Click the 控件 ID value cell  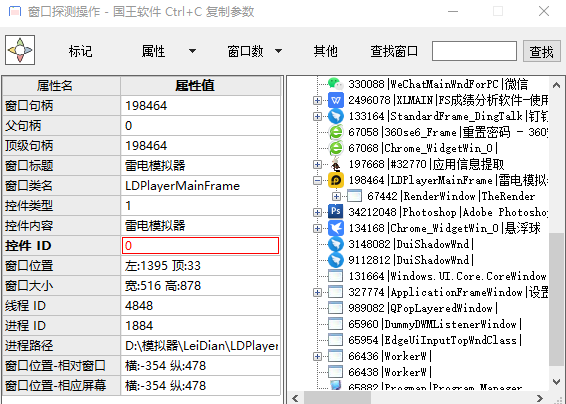point(200,246)
